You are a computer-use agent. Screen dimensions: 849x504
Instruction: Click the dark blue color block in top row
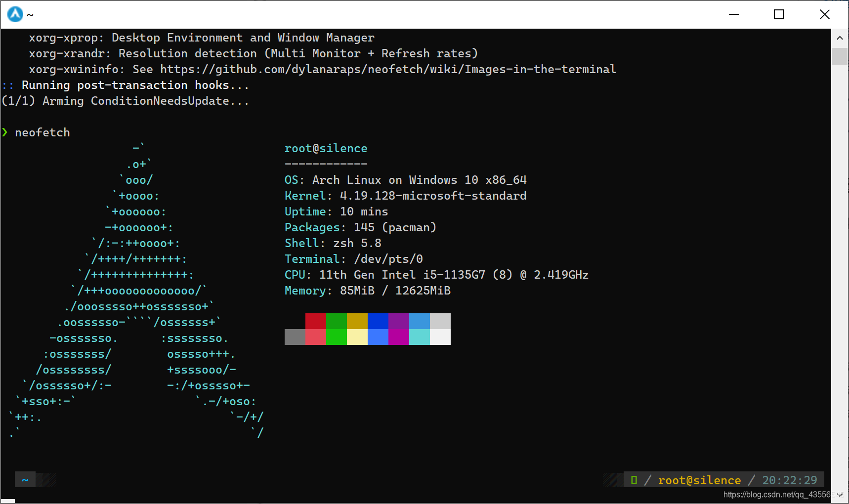click(x=378, y=321)
